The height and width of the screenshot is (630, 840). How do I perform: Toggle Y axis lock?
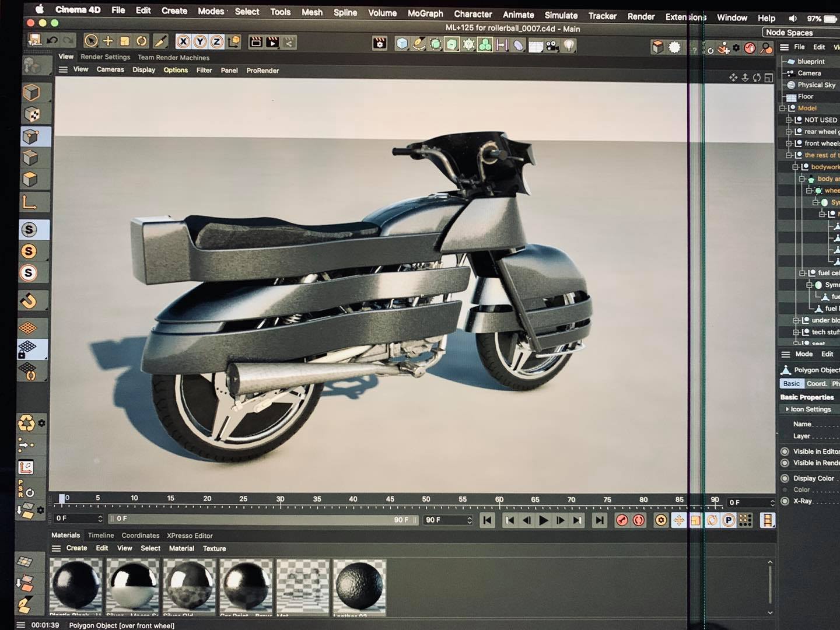coord(200,41)
